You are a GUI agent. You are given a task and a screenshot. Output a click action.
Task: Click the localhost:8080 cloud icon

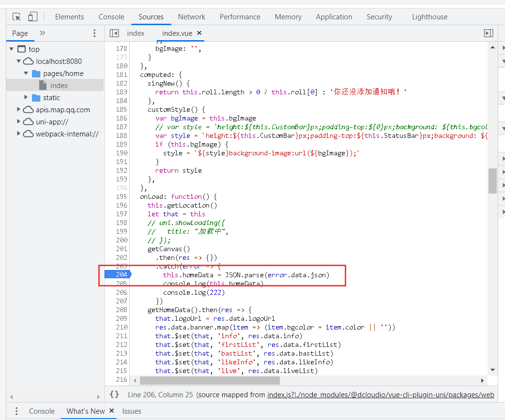coord(29,61)
